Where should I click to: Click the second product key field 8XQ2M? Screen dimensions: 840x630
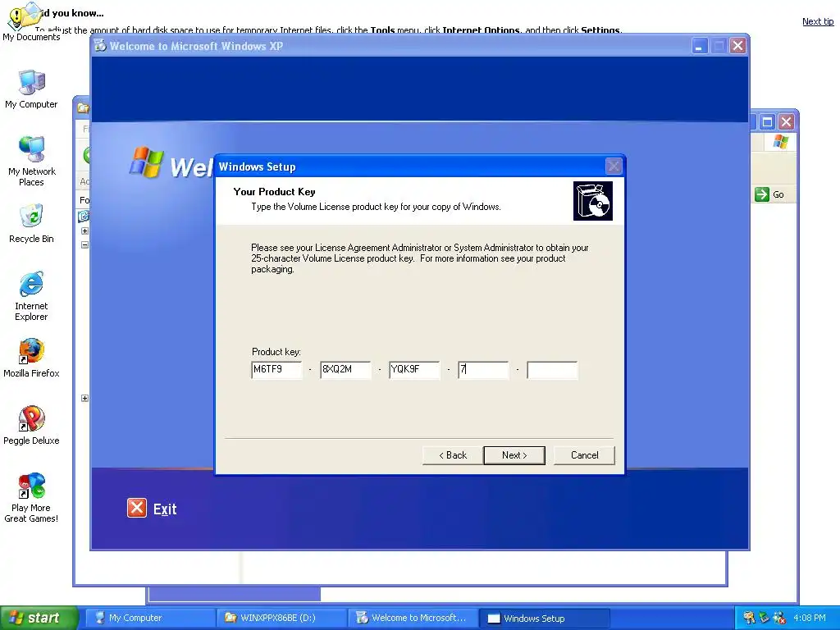pyautogui.click(x=345, y=370)
